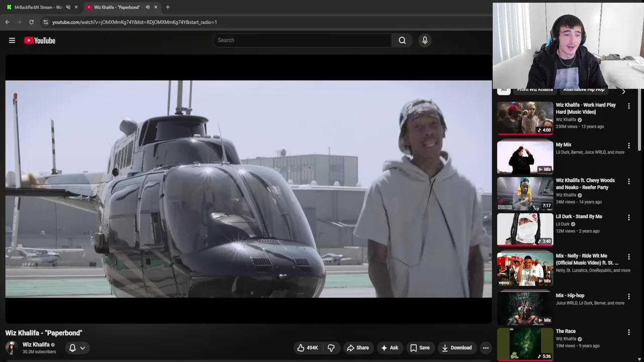Click '230M views • 13 years ago' text
Screen dimensions: 644x362
point(580,127)
